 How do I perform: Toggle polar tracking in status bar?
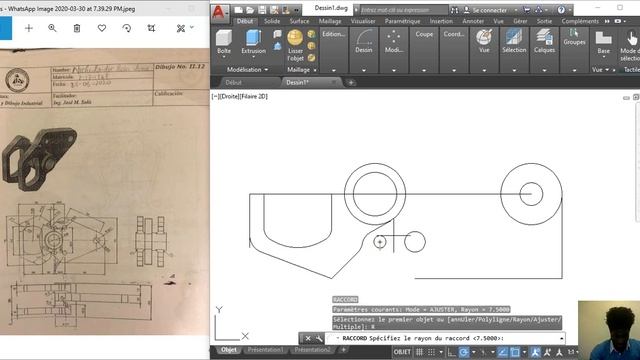(x=464, y=352)
